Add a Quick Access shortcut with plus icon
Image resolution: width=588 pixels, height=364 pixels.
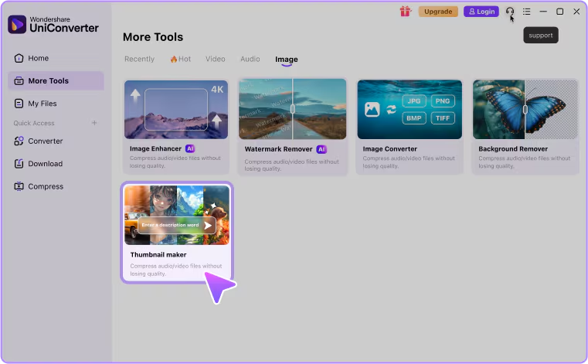click(x=94, y=123)
